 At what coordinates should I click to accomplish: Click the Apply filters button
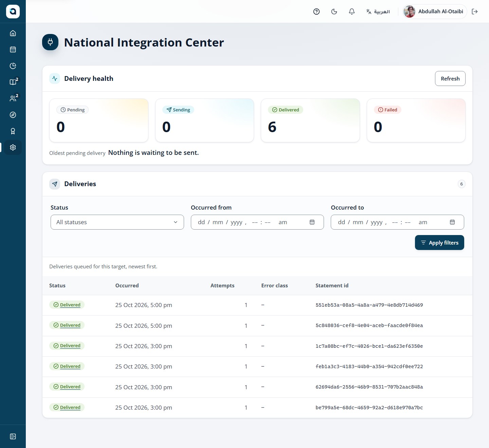(x=439, y=243)
